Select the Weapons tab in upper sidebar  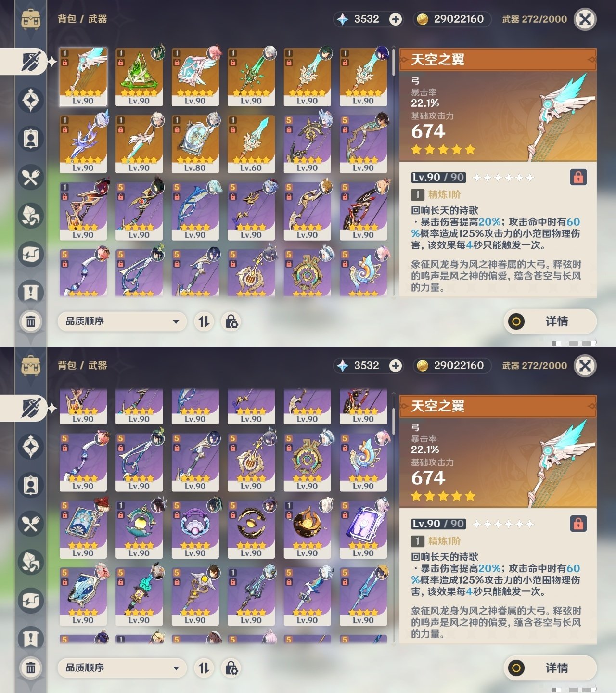pos(30,62)
